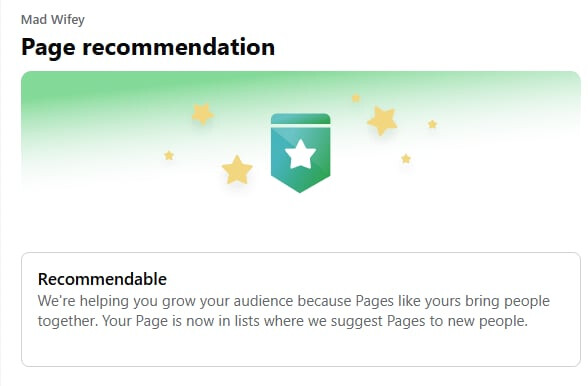Click the green recommendation badge icon
Image resolution: width=588 pixels, height=386 pixels.
tap(300, 153)
